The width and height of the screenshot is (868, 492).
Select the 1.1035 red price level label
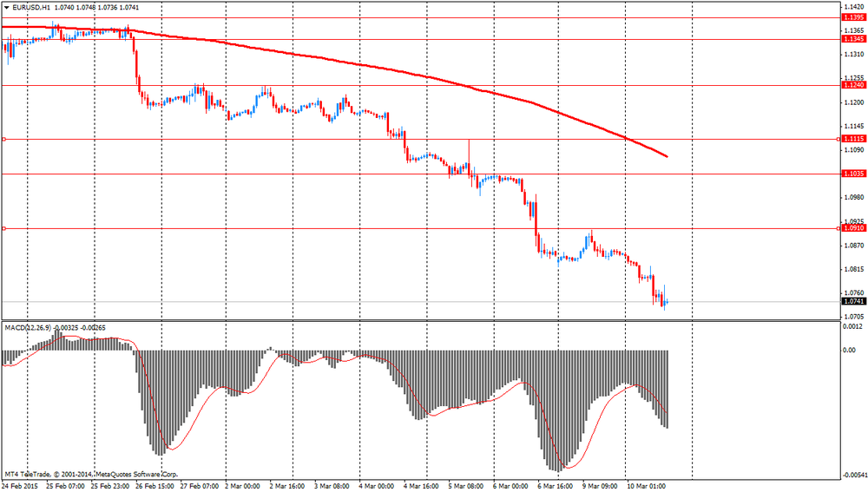click(x=853, y=174)
